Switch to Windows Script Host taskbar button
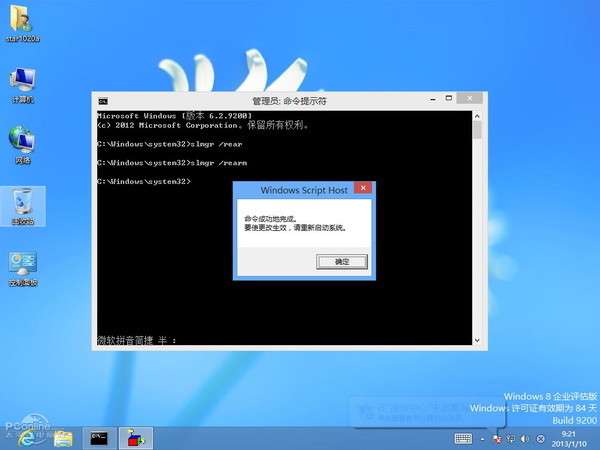 pyautogui.click(x=135, y=439)
